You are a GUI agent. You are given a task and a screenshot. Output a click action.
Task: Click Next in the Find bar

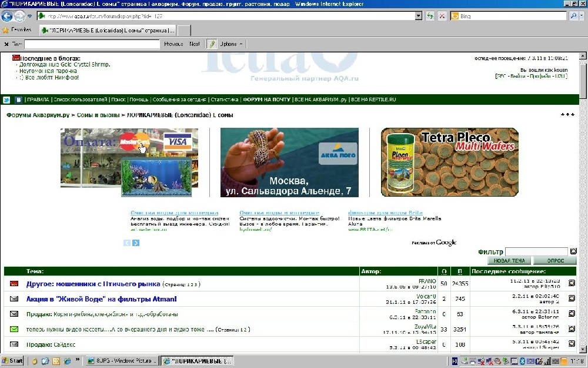tap(194, 44)
